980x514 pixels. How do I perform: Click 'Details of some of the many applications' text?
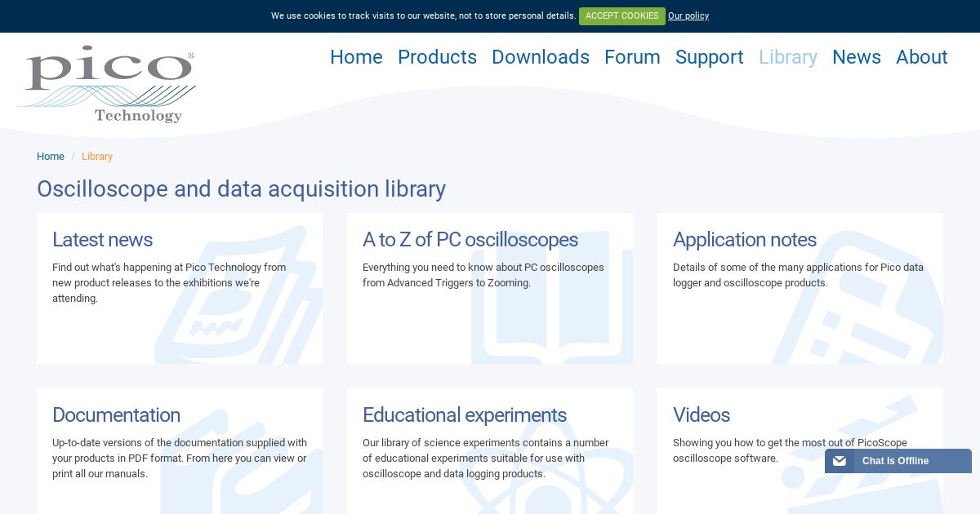798,275
